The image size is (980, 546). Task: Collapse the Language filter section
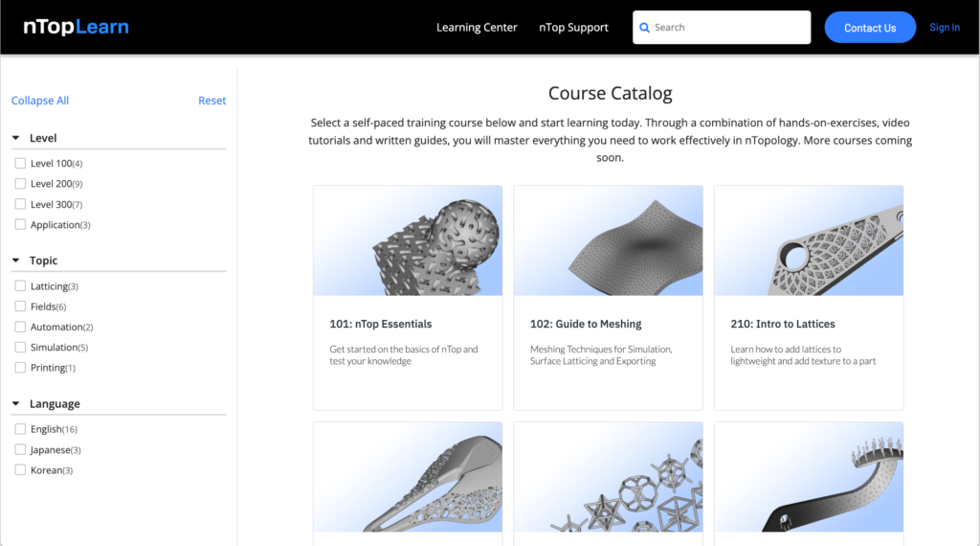click(16, 404)
